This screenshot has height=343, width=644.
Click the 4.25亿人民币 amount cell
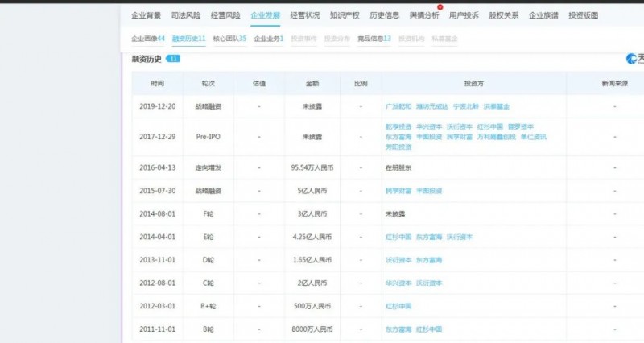coord(312,237)
